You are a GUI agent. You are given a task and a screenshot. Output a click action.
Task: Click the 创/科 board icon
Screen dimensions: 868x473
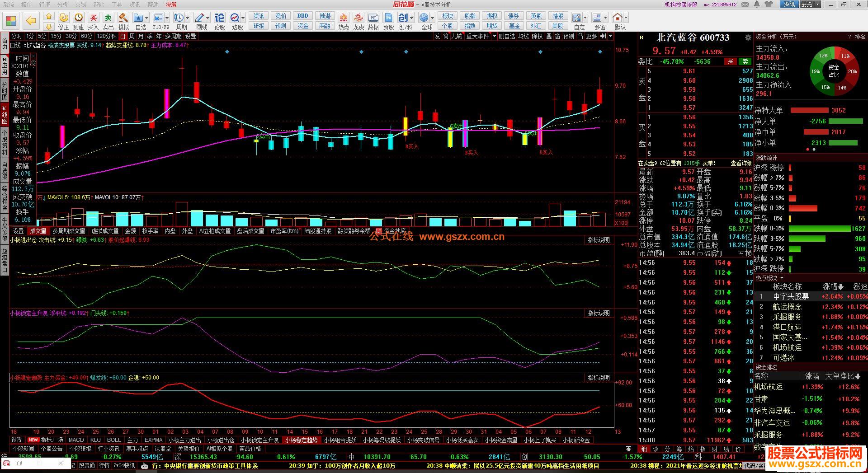(403, 18)
